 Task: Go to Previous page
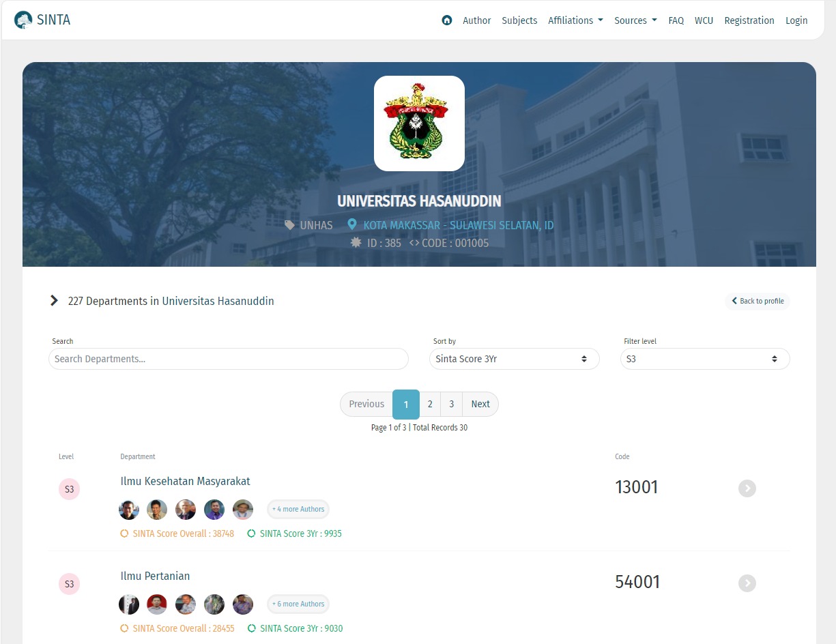pyautogui.click(x=366, y=404)
